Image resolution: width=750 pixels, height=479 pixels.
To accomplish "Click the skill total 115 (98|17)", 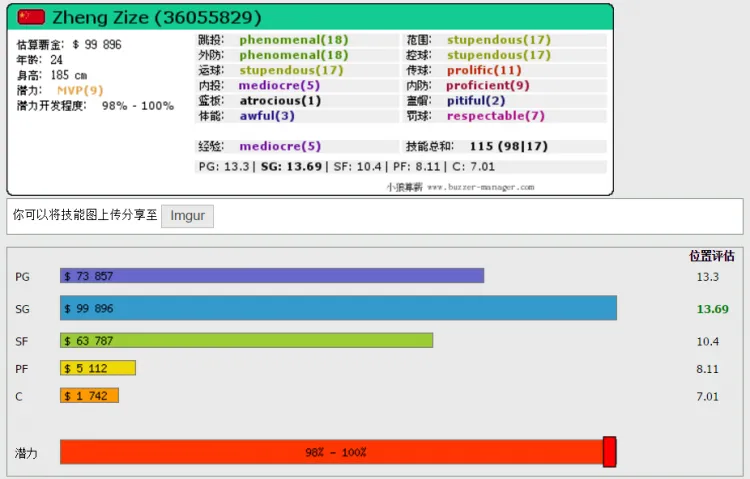I will click(510, 146).
